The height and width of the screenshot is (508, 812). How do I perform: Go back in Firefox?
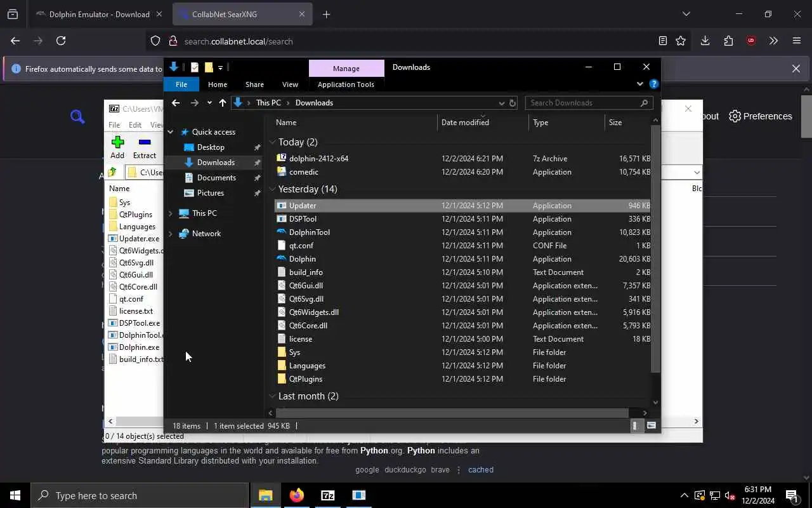[x=15, y=41]
